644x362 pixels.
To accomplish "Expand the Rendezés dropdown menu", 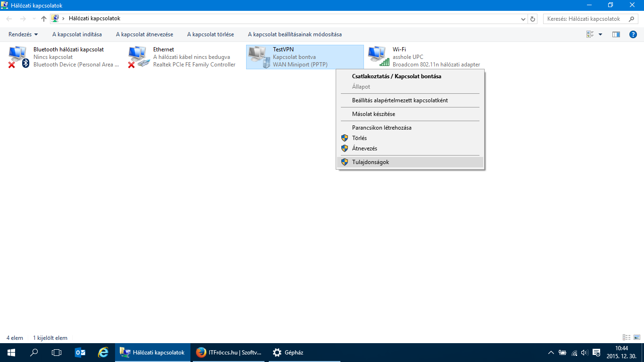I will [x=23, y=34].
